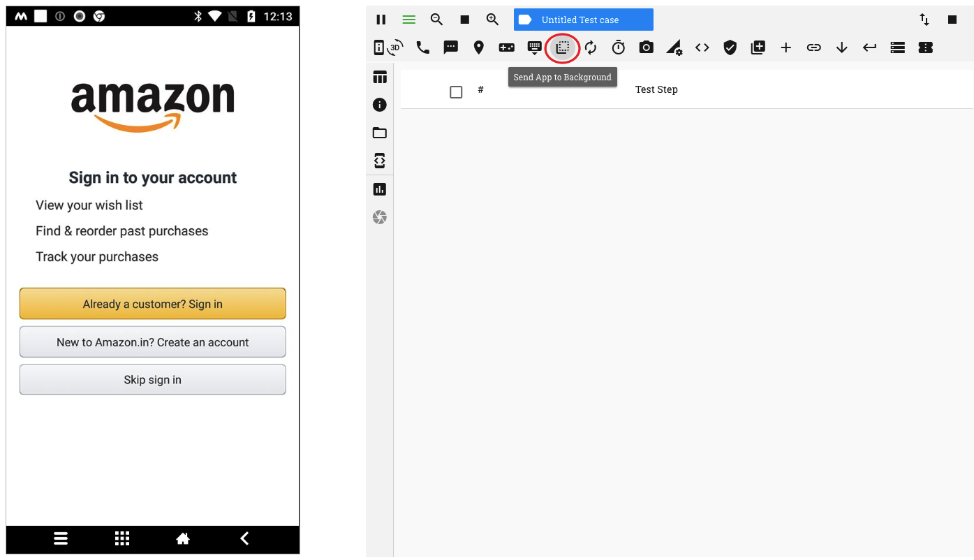Add a wait using the stopwatch icon

(619, 47)
